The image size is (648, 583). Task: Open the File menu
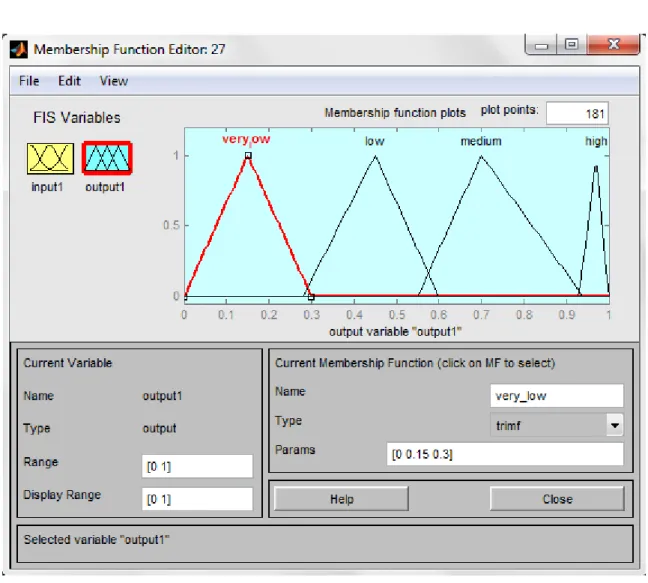point(29,81)
